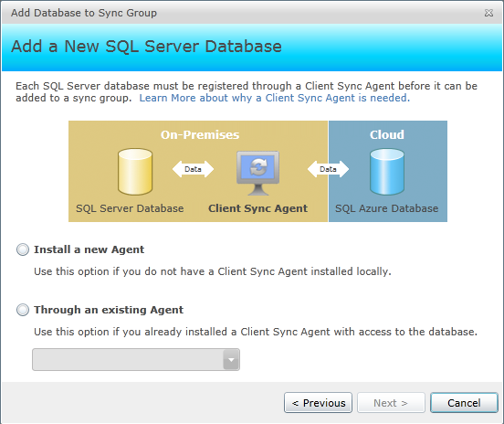This screenshot has height=424, width=504.
Task: Select the Through an existing Agent radio button
Action: (x=23, y=310)
